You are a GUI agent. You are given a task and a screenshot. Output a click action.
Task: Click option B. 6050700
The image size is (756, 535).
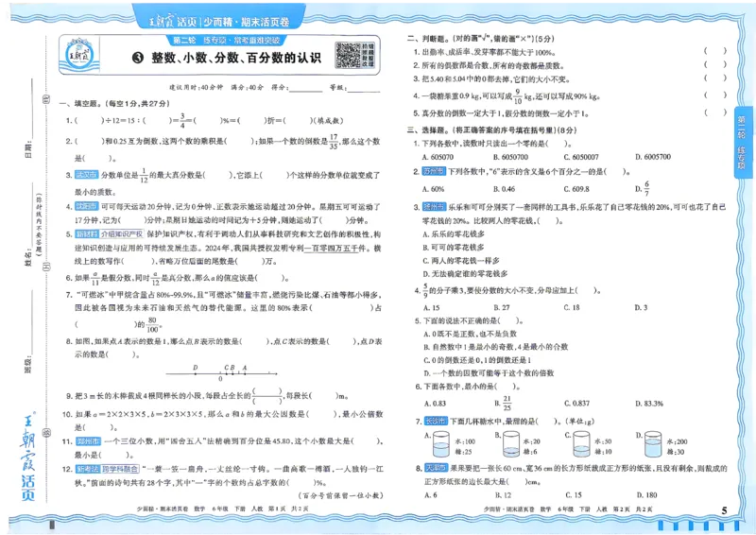click(510, 157)
